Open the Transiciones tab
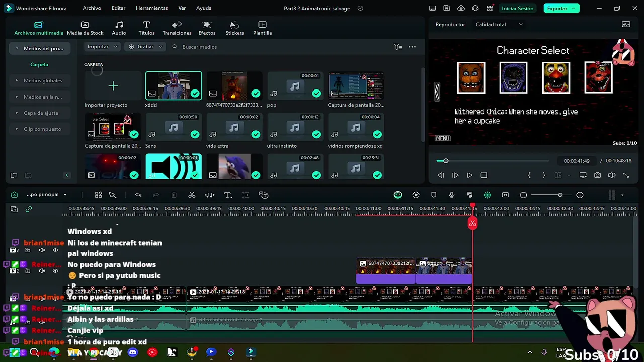 [x=177, y=28]
